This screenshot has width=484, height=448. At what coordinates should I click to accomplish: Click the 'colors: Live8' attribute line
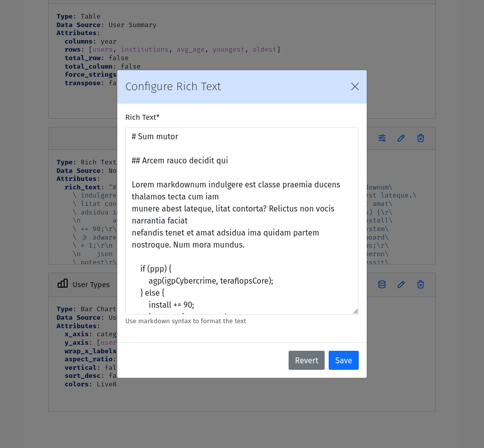91,384
